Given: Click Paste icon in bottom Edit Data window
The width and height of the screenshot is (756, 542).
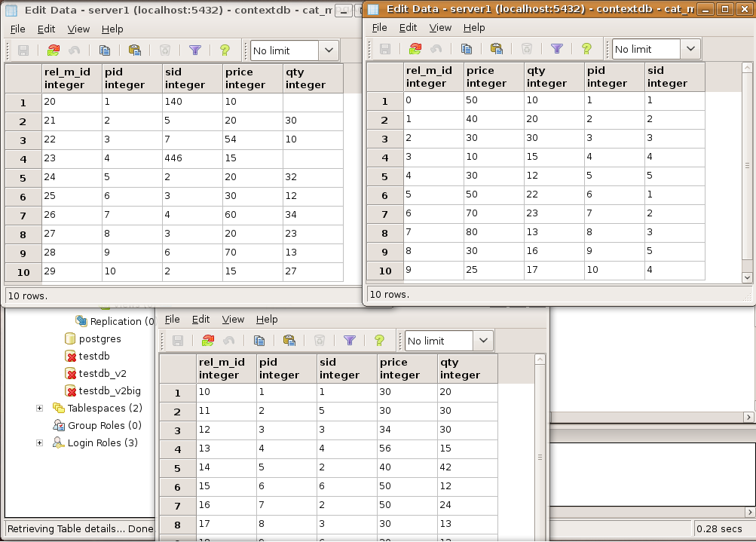Looking at the screenshot, I should [x=289, y=341].
